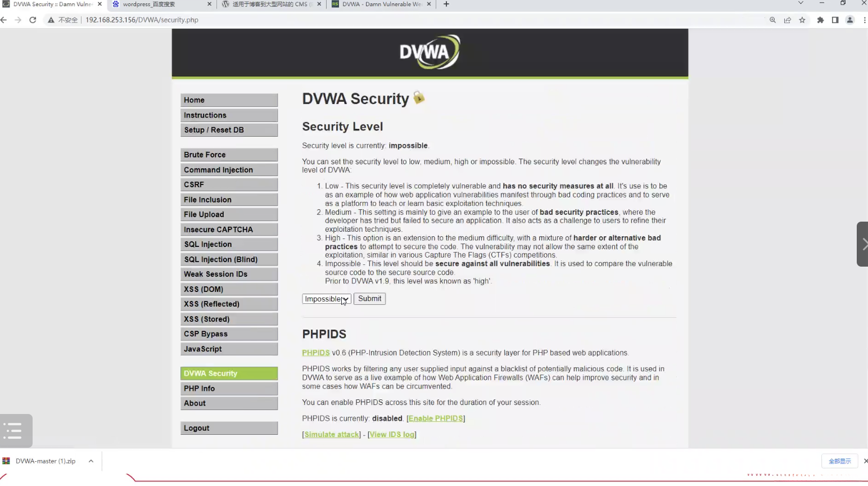Open the Insecure CAPTCHA module
Screen dimensions: 868x486
(229, 229)
